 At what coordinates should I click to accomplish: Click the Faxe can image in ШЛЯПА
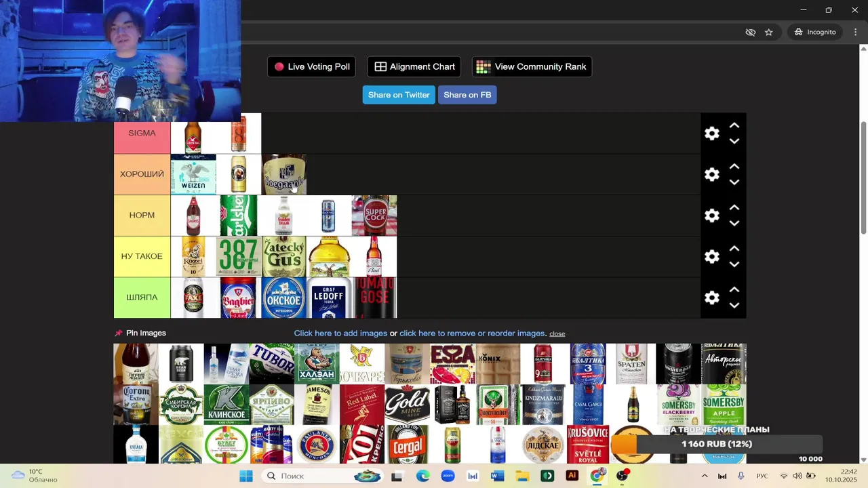pos(193,298)
